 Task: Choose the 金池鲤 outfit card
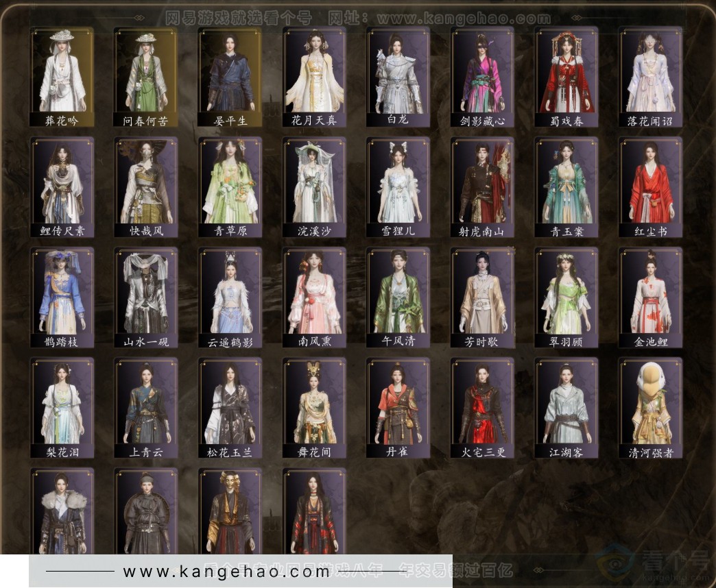coord(649,297)
